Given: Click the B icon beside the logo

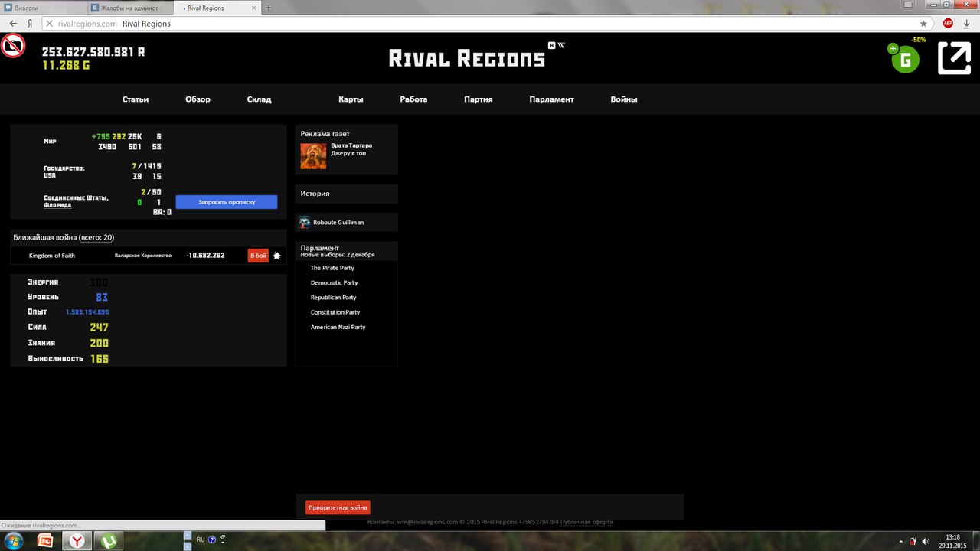Looking at the screenshot, I should (552, 45).
